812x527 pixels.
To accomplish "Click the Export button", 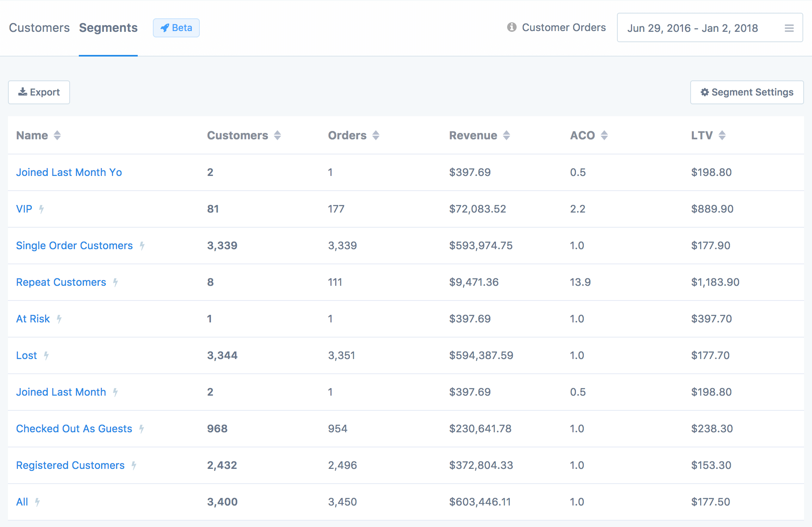I will point(39,92).
